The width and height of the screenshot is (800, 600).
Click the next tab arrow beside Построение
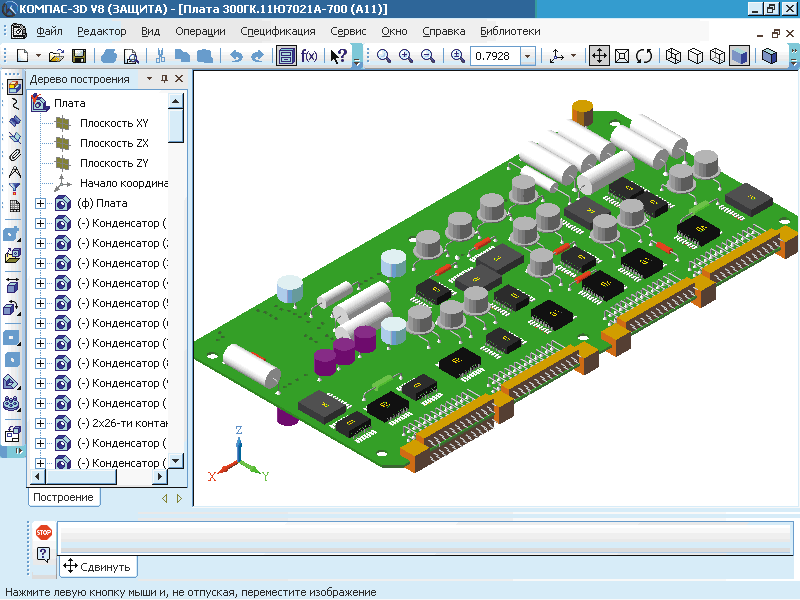pyautogui.click(x=179, y=498)
